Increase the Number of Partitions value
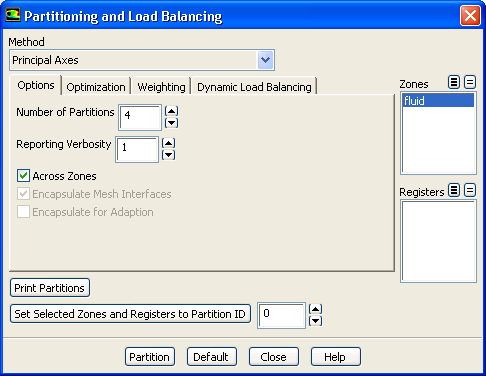 coord(171,111)
